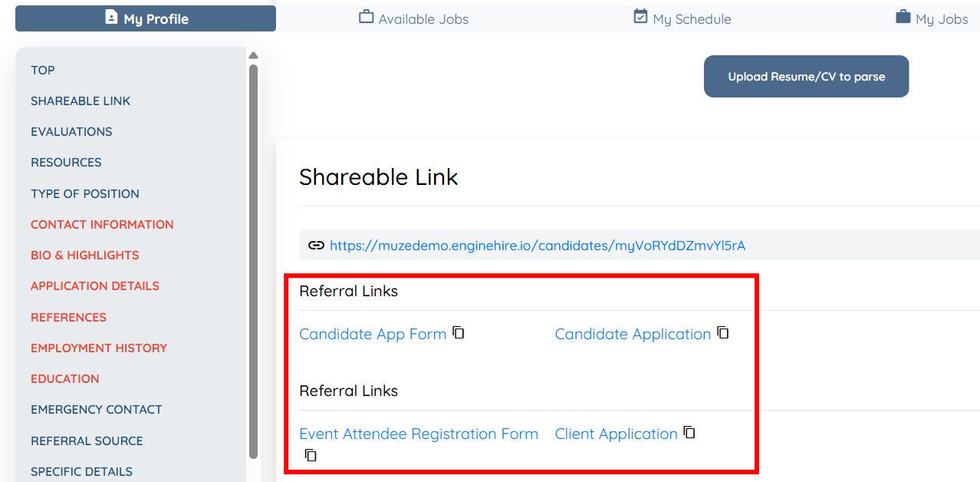This screenshot has height=482, width=980.
Task: Select Employment History in the sidebar
Action: 99,348
